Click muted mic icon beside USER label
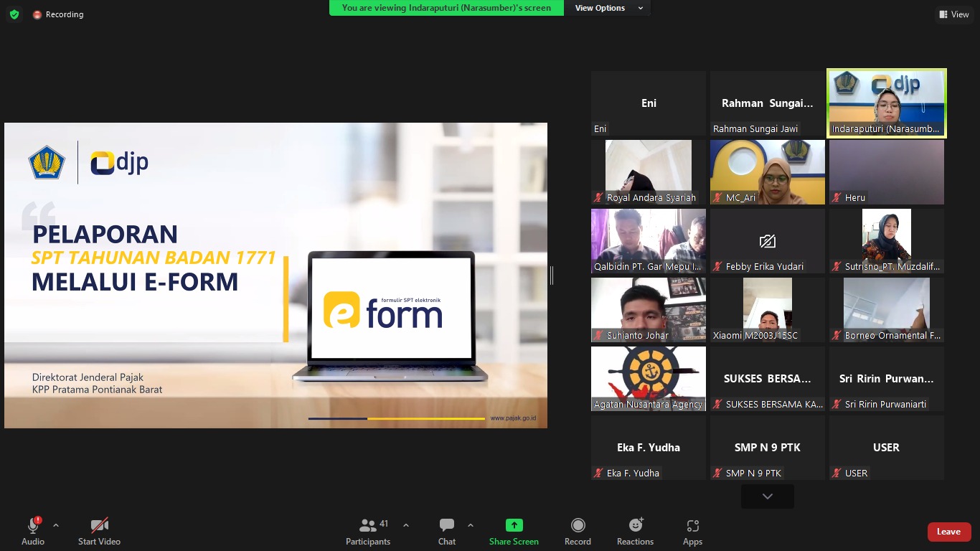 pos(837,473)
